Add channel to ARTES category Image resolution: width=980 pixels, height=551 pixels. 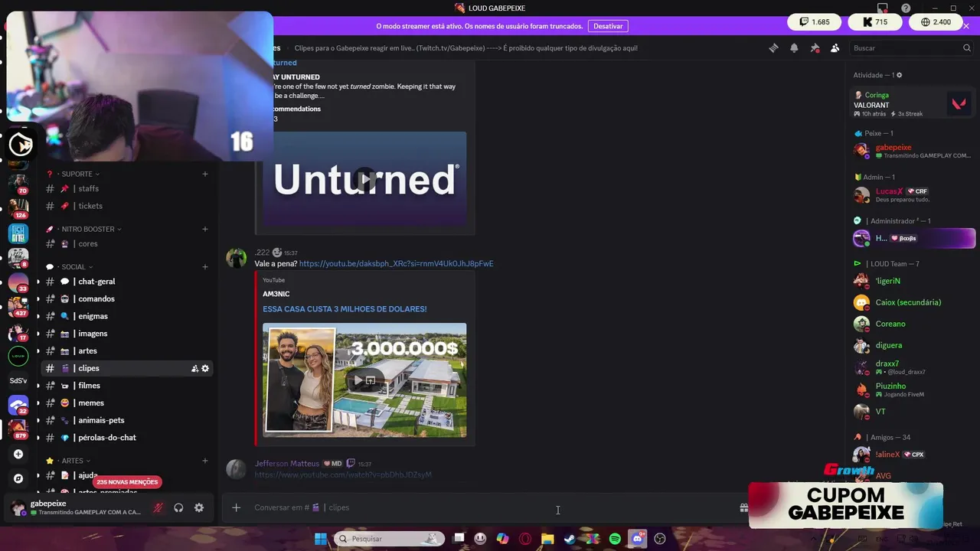[205, 461]
